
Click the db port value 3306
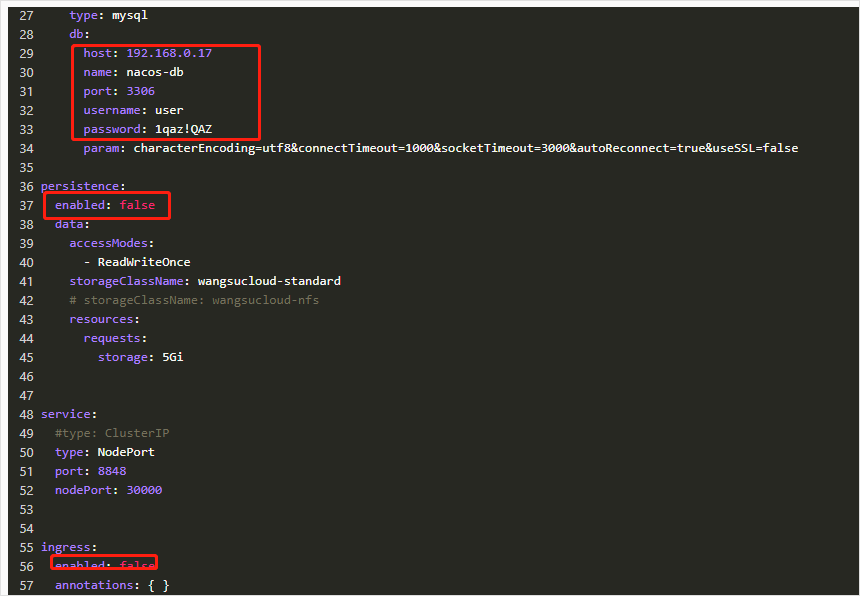(140, 91)
